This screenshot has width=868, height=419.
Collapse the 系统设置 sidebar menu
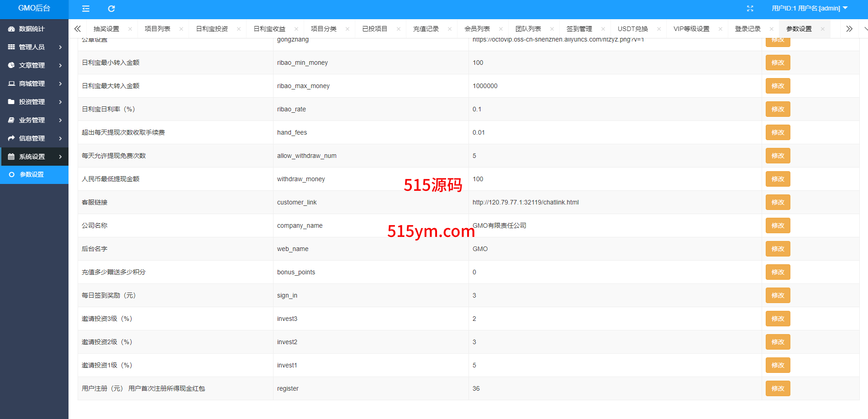coord(34,157)
